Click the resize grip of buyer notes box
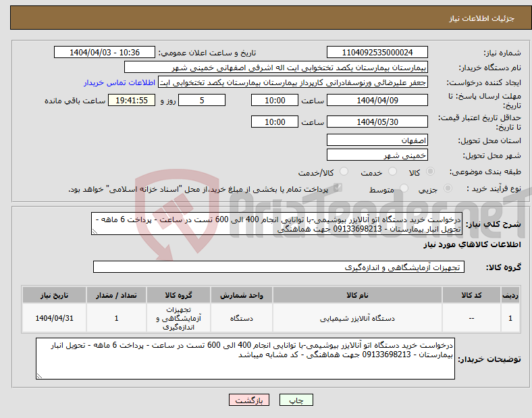The width and height of the screenshot is (532, 418). 39,375
